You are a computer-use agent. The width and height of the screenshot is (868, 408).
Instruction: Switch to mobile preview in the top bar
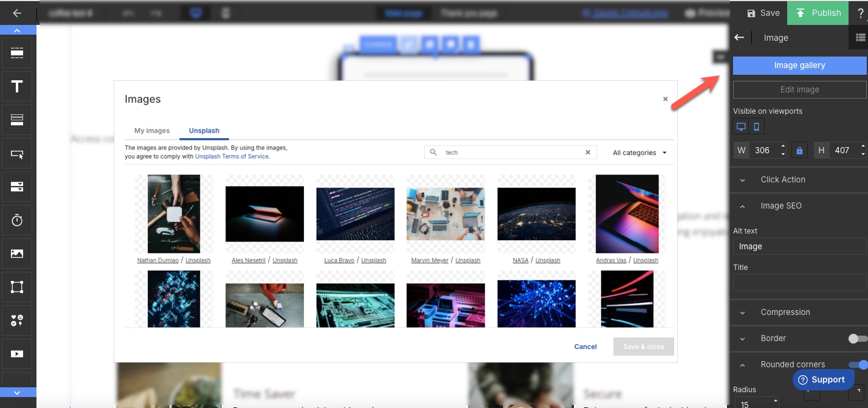(225, 13)
